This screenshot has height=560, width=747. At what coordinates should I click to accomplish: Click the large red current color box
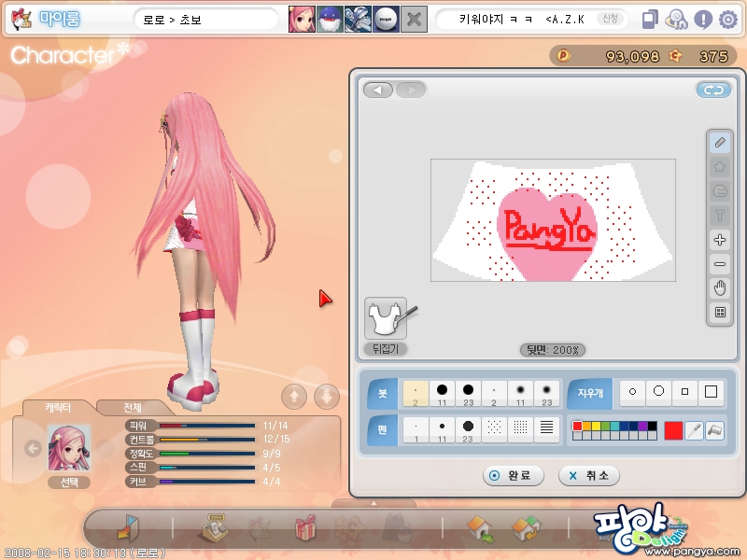pyautogui.click(x=673, y=430)
